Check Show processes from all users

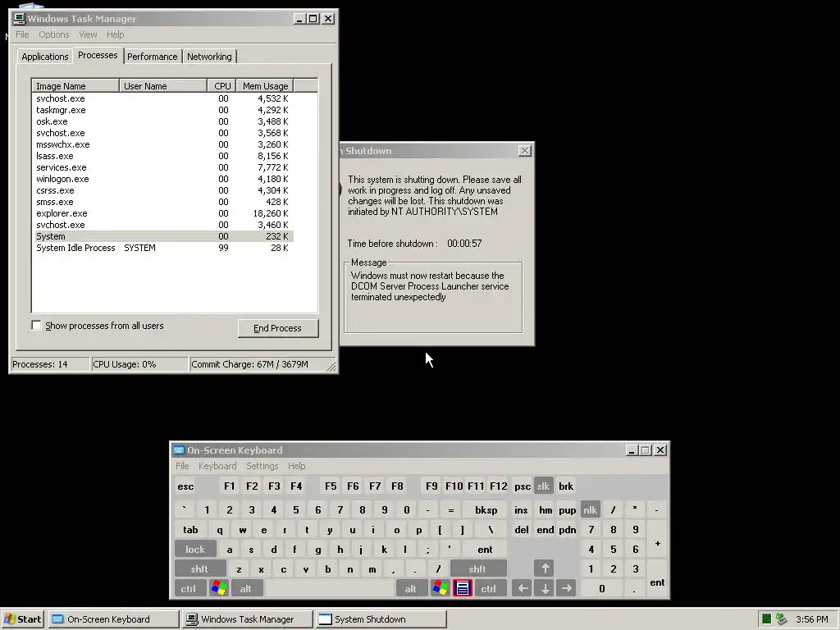pyautogui.click(x=36, y=325)
